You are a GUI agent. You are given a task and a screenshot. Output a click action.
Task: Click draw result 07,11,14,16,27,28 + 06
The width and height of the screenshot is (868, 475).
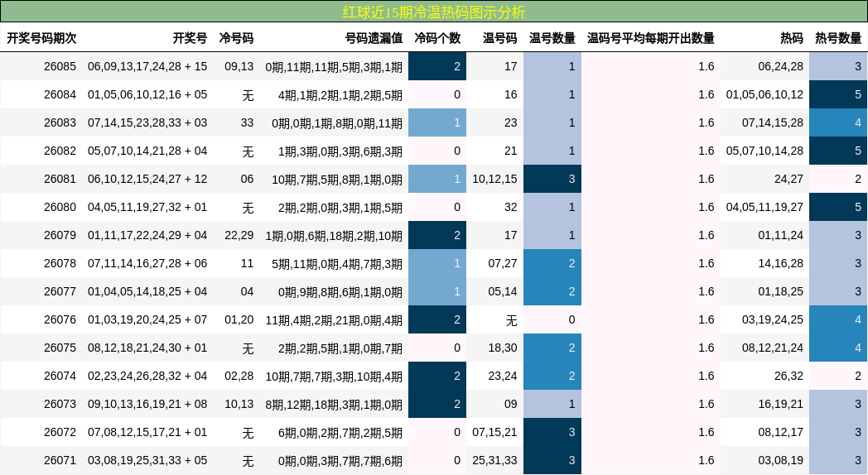click(x=147, y=263)
